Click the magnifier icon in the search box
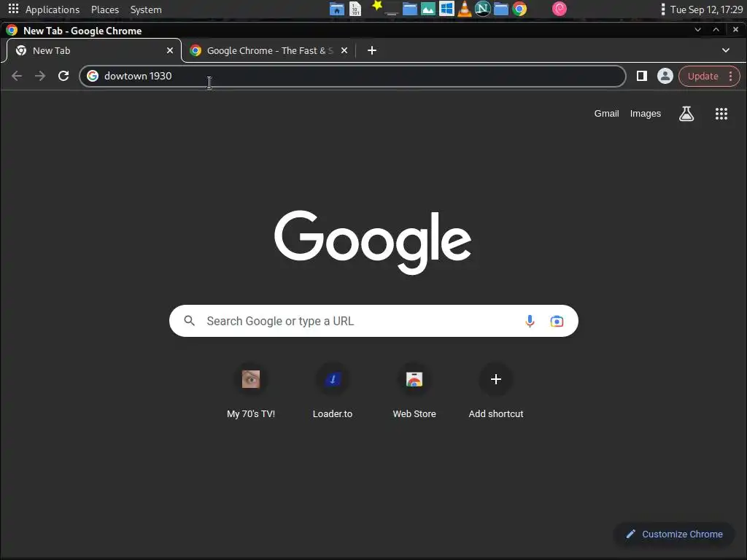 189,321
